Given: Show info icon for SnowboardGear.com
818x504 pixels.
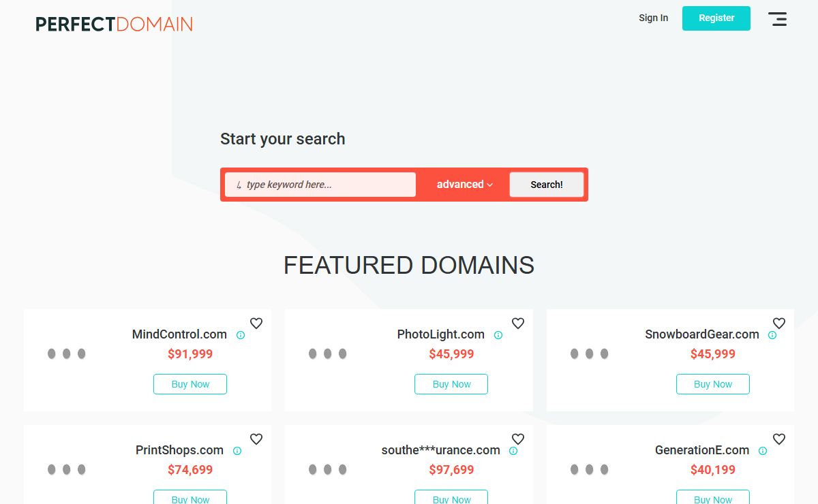Looking at the screenshot, I should (x=772, y=335).
